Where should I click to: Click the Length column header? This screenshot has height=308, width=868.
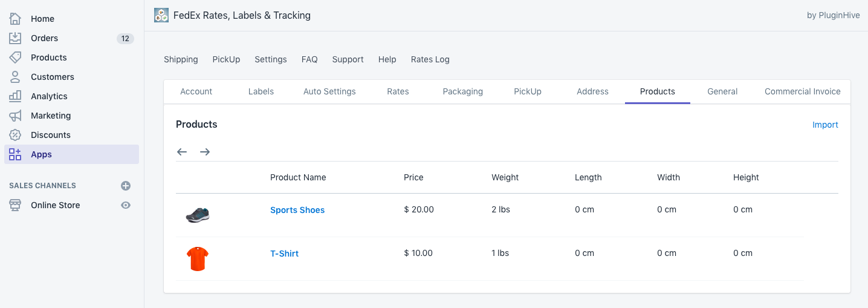click(x=588, y=177)
